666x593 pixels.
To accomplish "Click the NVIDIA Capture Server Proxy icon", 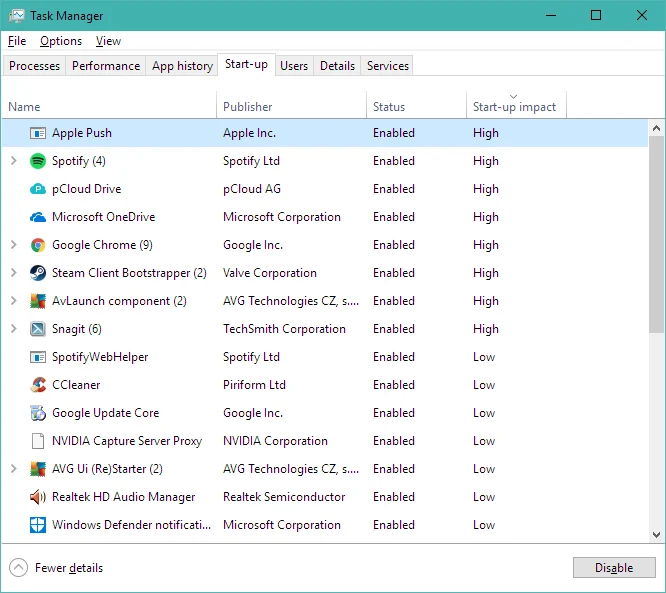I will click(x=38, y=441).
